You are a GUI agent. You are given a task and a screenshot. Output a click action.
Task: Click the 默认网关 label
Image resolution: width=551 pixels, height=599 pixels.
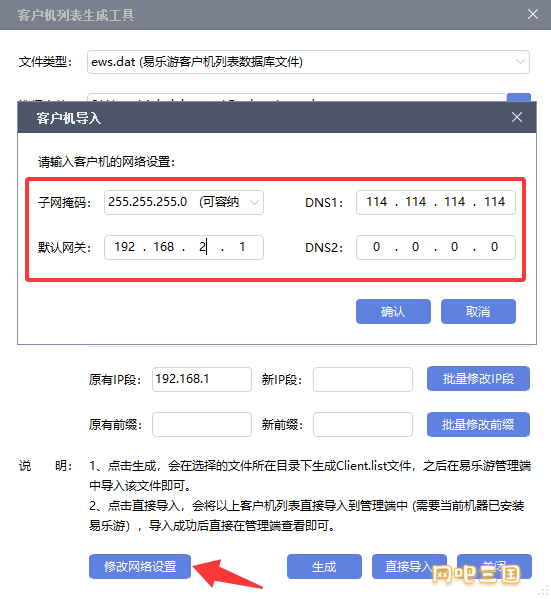tap(64, 248)
